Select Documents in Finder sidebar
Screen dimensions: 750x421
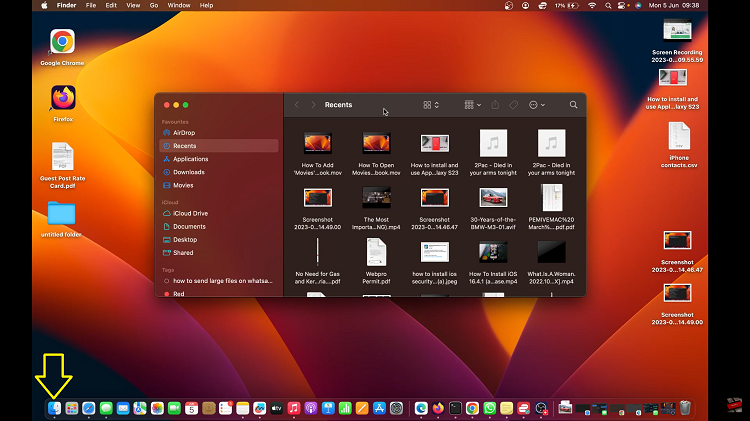pos(219,226)
